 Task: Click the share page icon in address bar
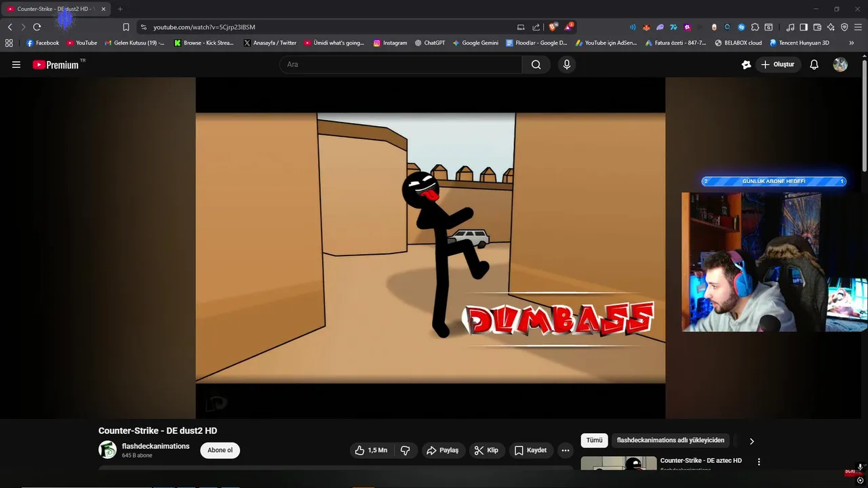[536, 27]
